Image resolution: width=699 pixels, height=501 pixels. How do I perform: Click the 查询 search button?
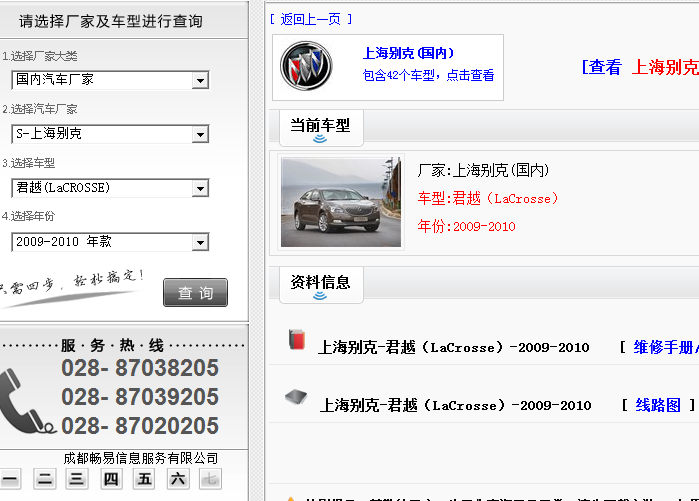point(195,292)
